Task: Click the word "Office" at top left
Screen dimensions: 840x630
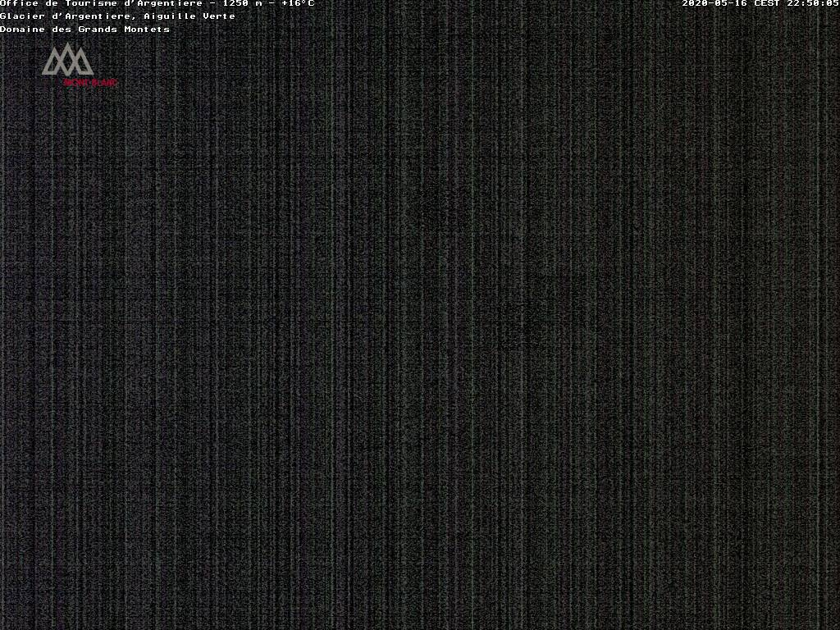Action: (x=19, y=3)
